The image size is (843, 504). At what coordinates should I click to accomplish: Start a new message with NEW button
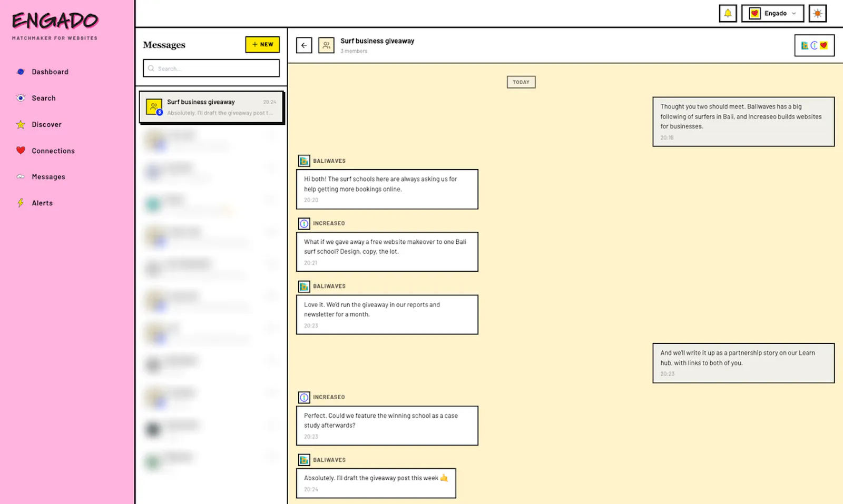(262, 44)
